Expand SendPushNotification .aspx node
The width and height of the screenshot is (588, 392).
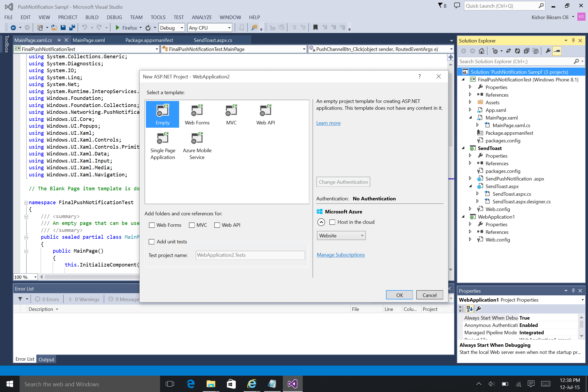(x=470, y=179)
